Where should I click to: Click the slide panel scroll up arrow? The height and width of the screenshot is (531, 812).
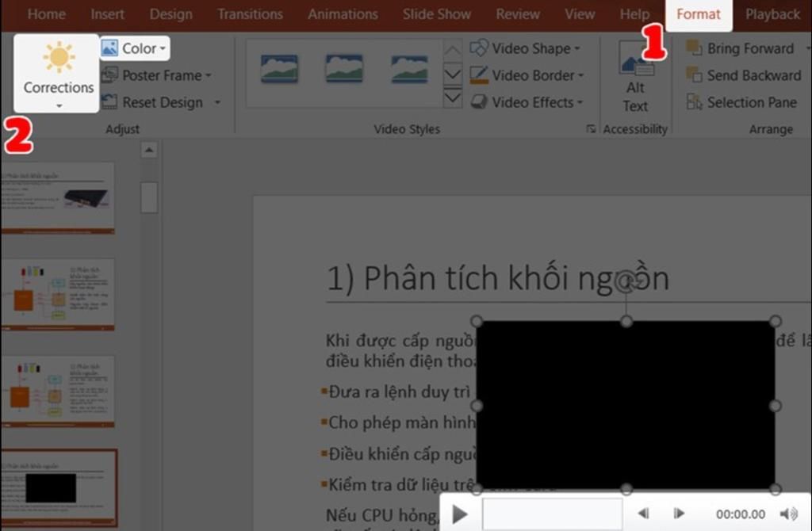149,150
